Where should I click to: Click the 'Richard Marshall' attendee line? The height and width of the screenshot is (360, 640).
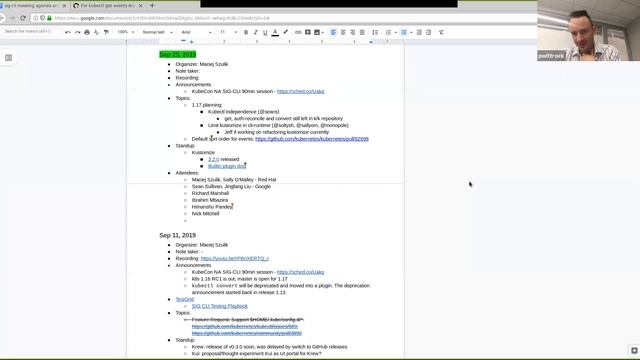coord(210,193)
